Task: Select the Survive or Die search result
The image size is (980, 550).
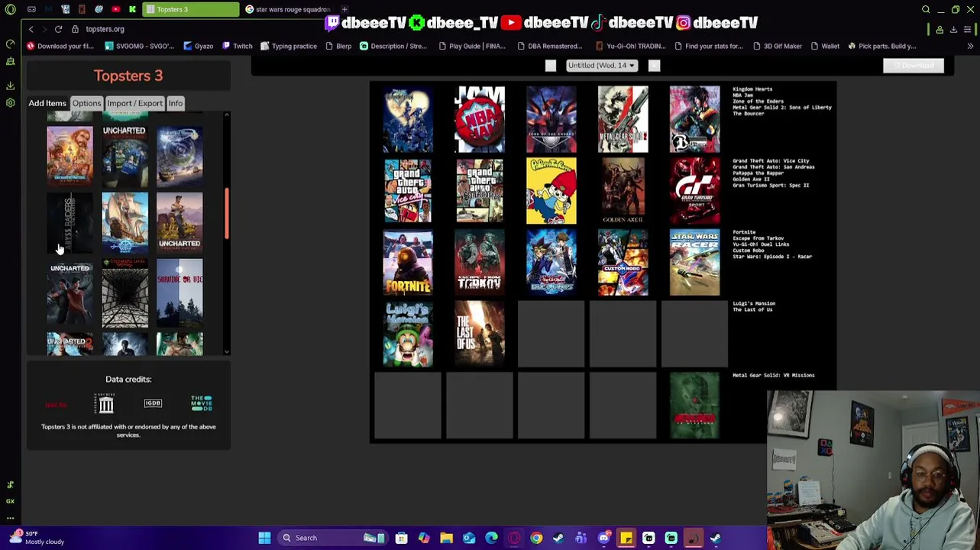Action: click(180, 292)
